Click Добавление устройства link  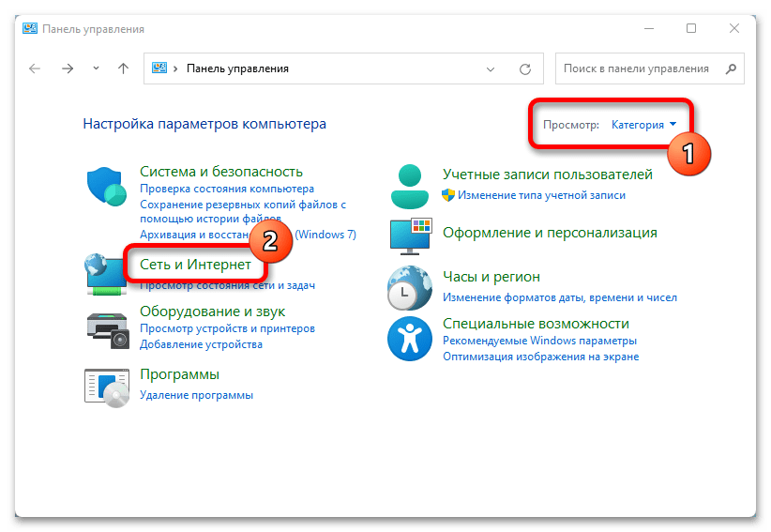pyautogui.click(x=201, y=344)
